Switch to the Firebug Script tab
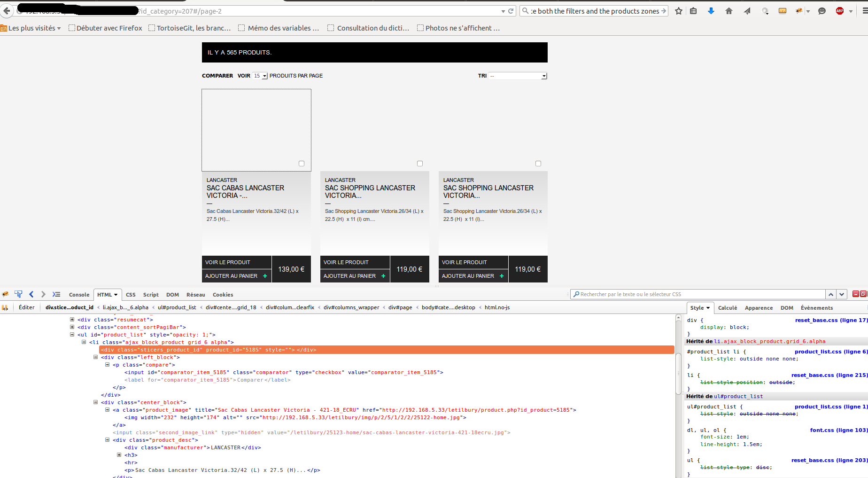This screenshot has width=868, height=478. pyautogui.click(x=151, y=295)
